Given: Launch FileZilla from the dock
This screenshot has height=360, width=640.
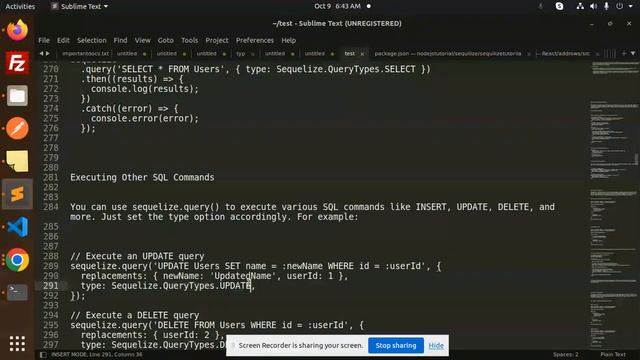Looking at the screenshot, I should coord(17,63).
